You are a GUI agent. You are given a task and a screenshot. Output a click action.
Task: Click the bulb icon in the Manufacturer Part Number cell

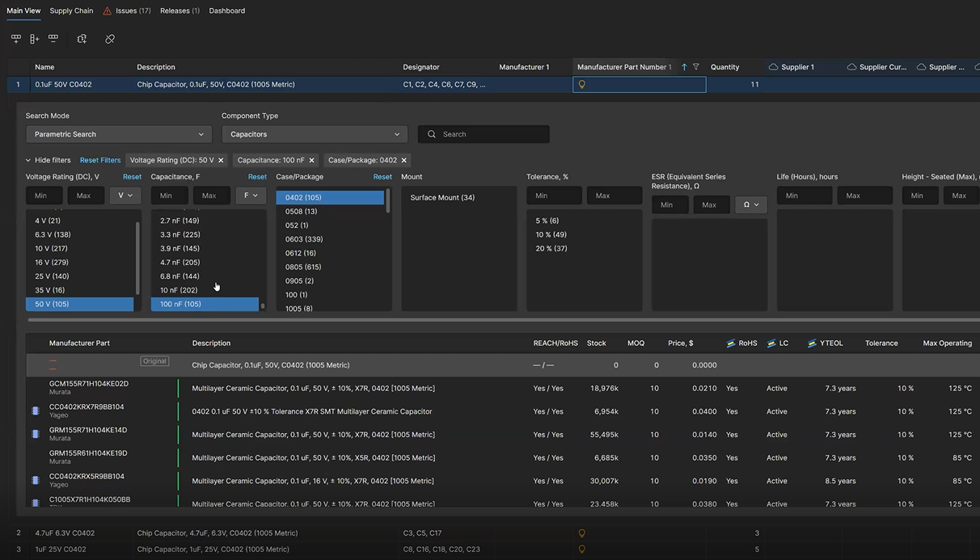[581, 83]
